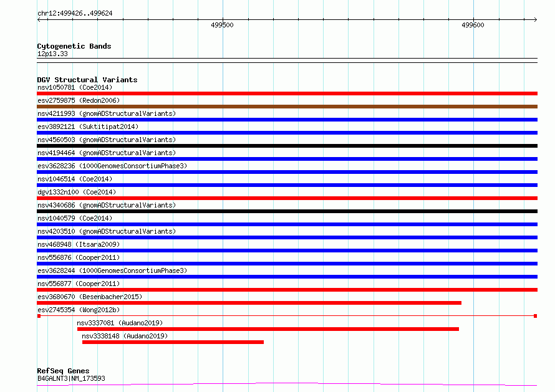Open nsv1046514 (Coe2014) label
The image size is (555, 392).
tap(75, 179)
